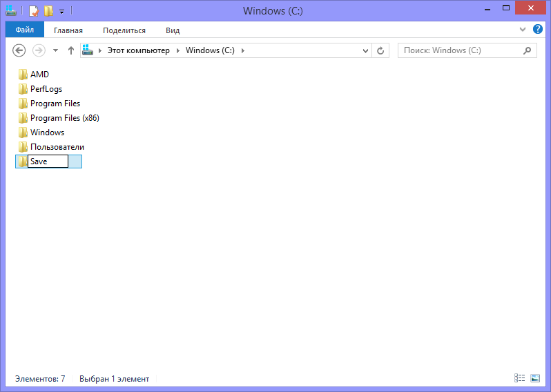Open the Поделиться ribbon tab
This screenshot has height=392, width=551.
click(124, 30)
